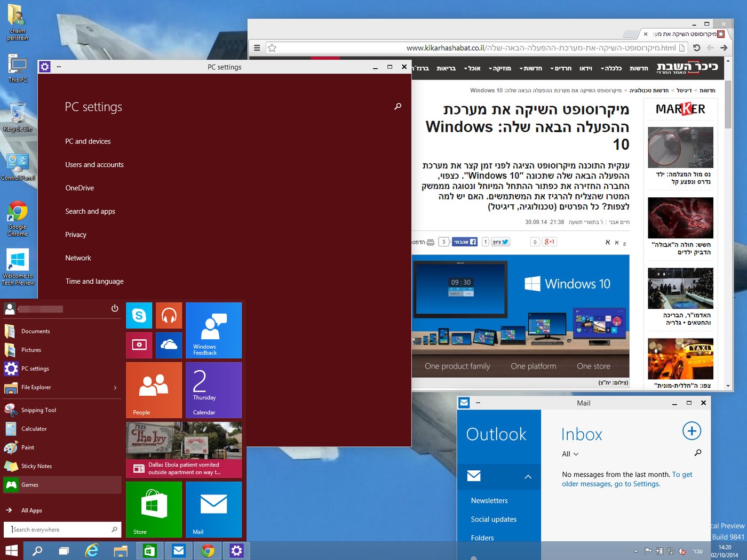Select Search and apps in PC settings
The width and height of the screenshot is (747, 560).
coord(90,212)
